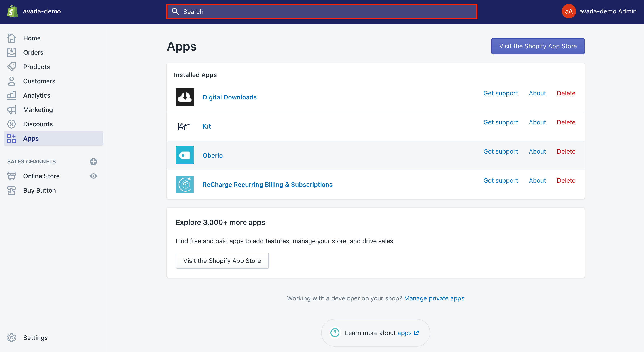Click the Online Store storefront icon
Image resolution: width=644 pixels, height=352 pixels.
pyautogui.click(x=11, y=176)
